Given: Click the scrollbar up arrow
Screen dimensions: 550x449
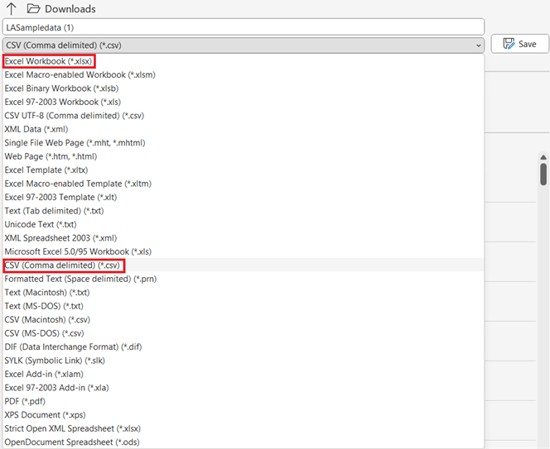Looking at the screenshot, I should pyautogui.click(x=543, y=157).
